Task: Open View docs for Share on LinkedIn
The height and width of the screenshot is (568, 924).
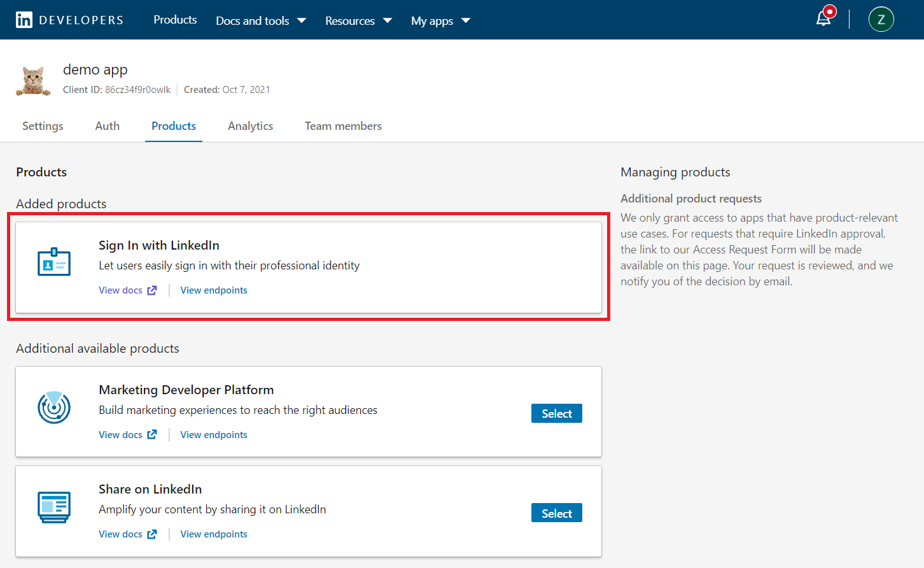Action: tap(127, 534)
